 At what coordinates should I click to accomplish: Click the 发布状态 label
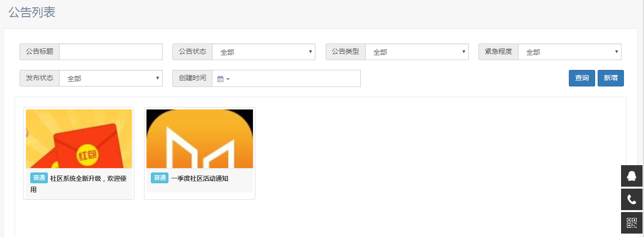40,78
